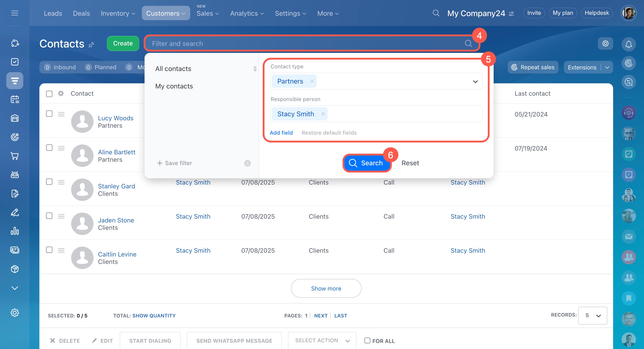Click the pin icon next to Contacts title
644x349 pixels.
tap(92, 45)
